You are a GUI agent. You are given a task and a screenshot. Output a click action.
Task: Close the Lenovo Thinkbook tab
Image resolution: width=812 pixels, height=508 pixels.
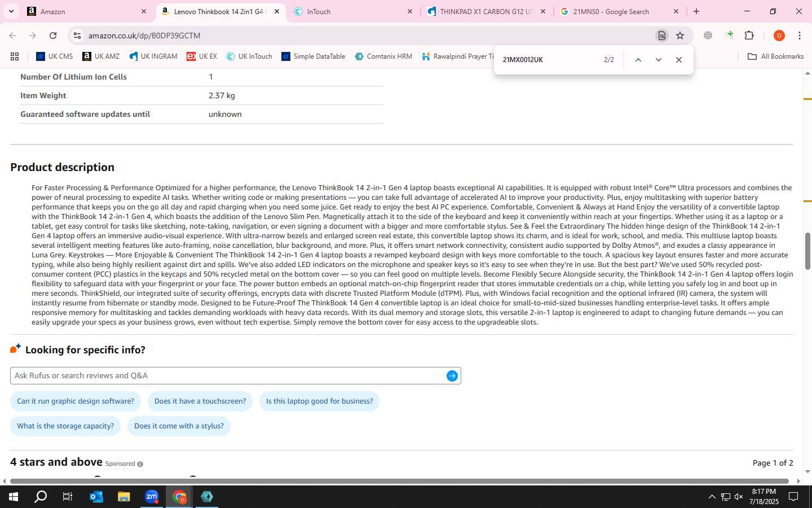(x=276, y=11)
